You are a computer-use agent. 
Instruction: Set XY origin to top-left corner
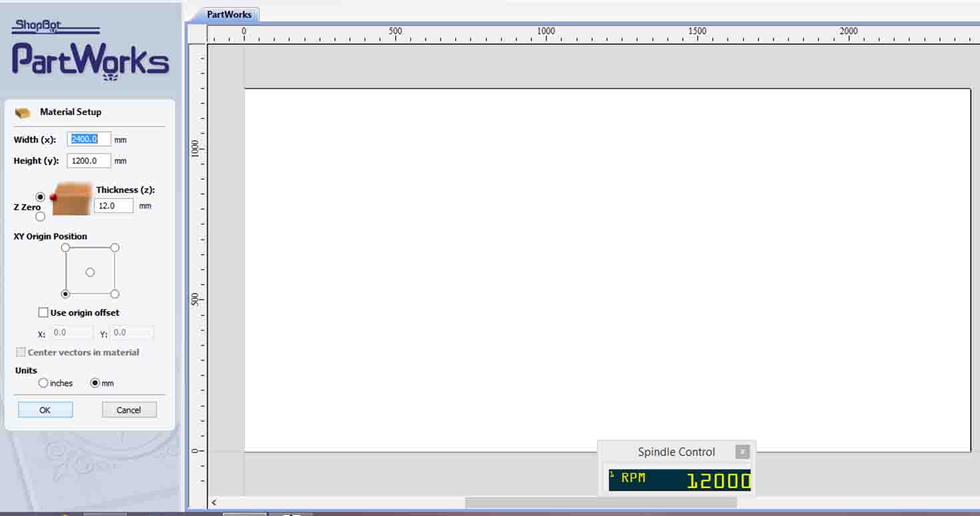pyautogui.click(x=65, y=248)
